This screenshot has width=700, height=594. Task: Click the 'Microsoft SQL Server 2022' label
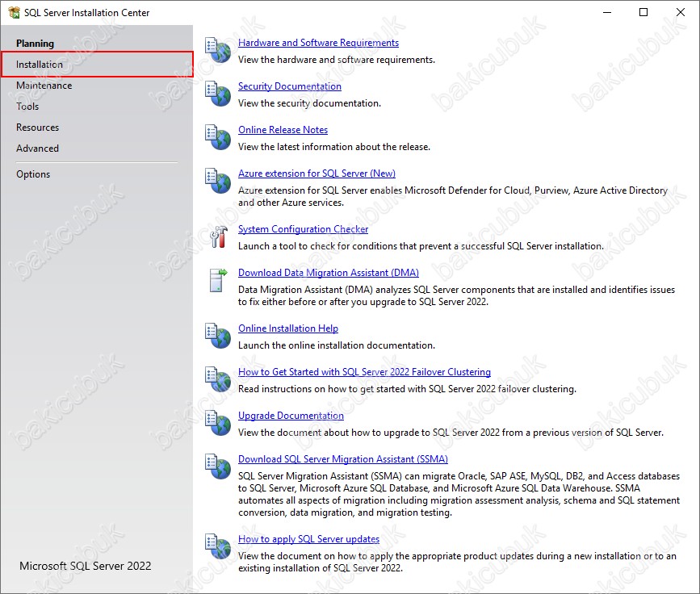click(x=86, y=566)
